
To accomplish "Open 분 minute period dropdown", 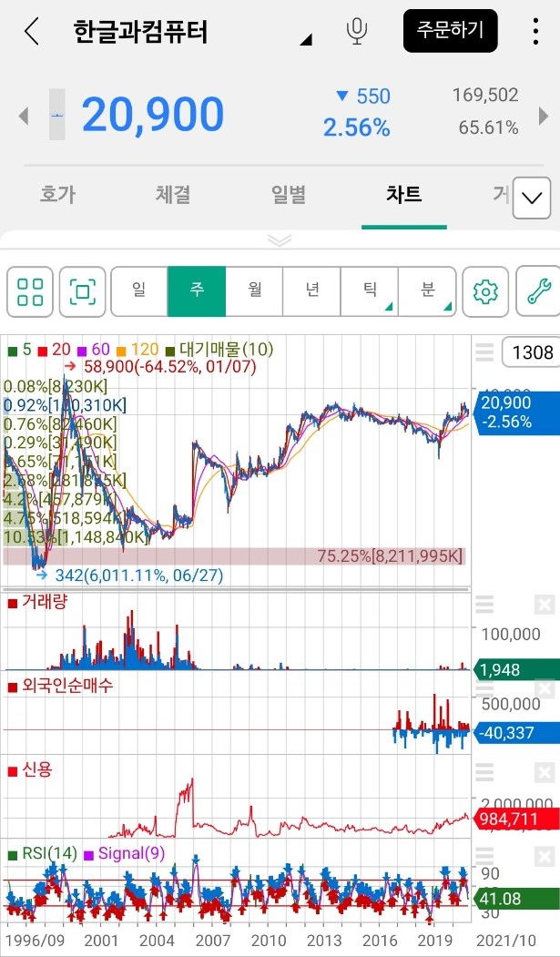I will click(x=427, y=291).
